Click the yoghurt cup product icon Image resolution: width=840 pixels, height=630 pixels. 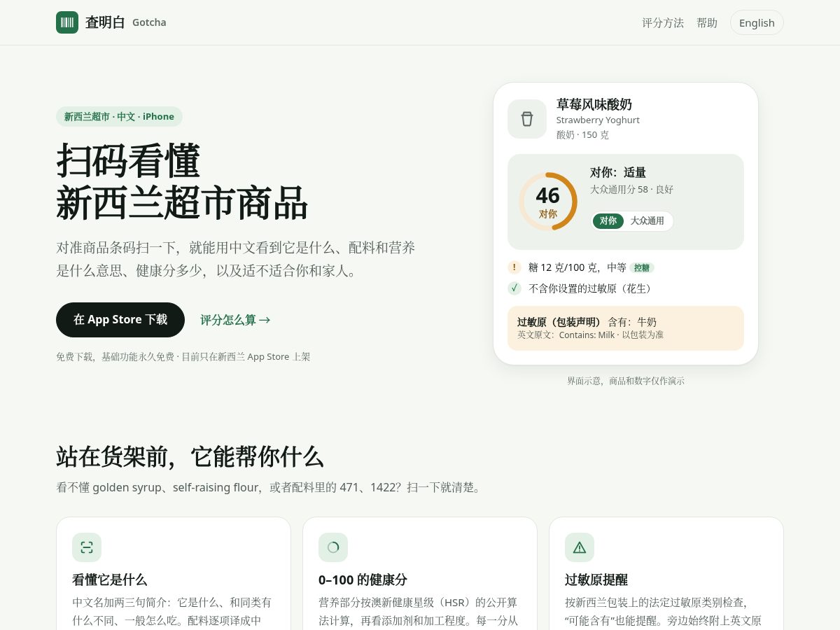click(x=527, y=119)
